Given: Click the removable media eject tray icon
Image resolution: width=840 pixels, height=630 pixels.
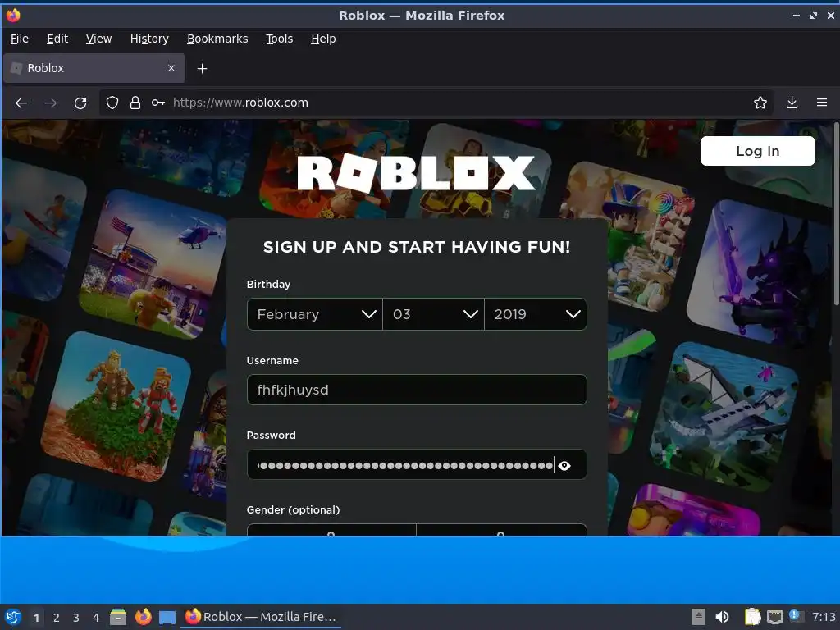Looking at the screenshot, I should [699, 617].
